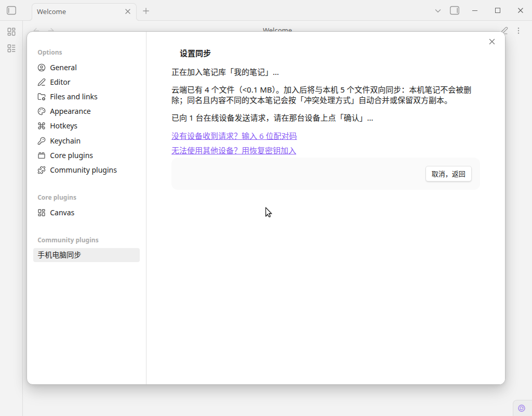Click the Keychain key icon

coord(42,141)
